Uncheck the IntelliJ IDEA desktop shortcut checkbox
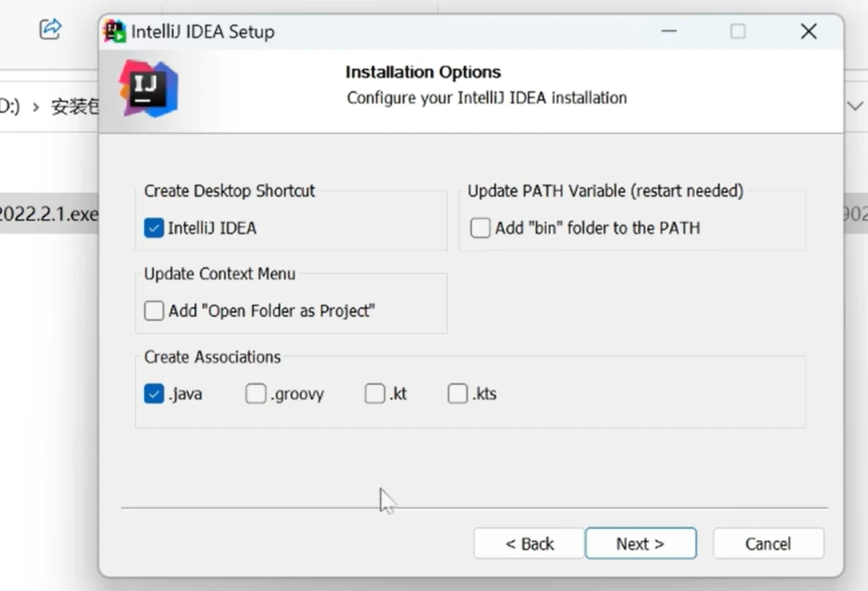 154,229
